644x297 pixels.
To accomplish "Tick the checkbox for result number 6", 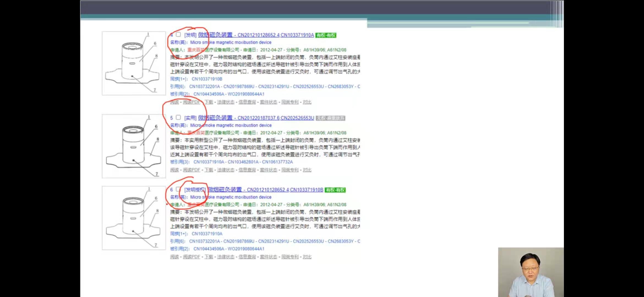I will pyautogui.click(x=178, y=189).
